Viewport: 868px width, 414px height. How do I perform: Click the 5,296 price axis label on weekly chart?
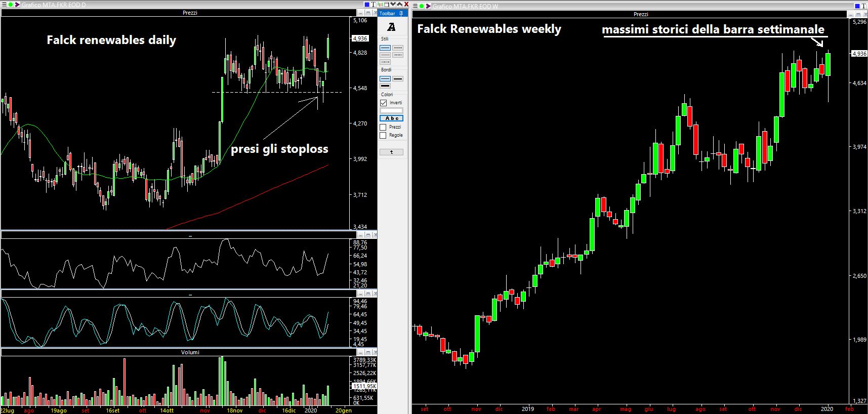click(859, 22)
